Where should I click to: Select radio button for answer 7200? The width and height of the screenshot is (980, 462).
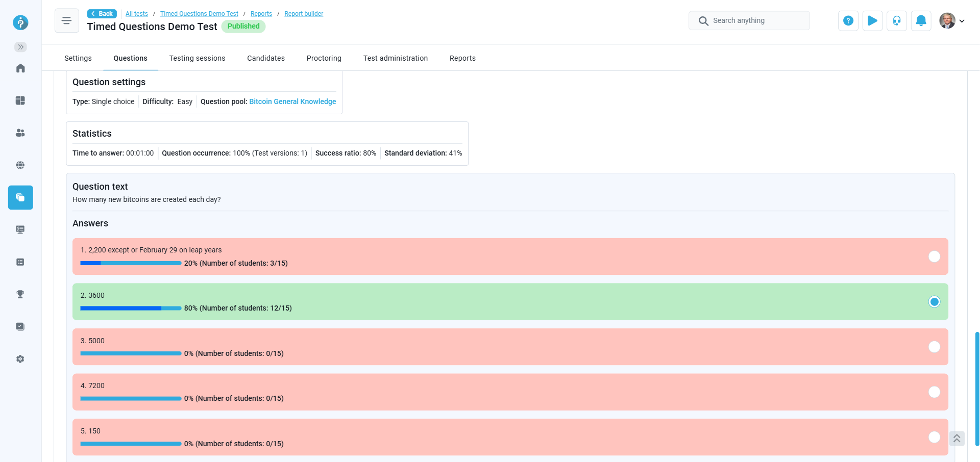pos(934,392)
